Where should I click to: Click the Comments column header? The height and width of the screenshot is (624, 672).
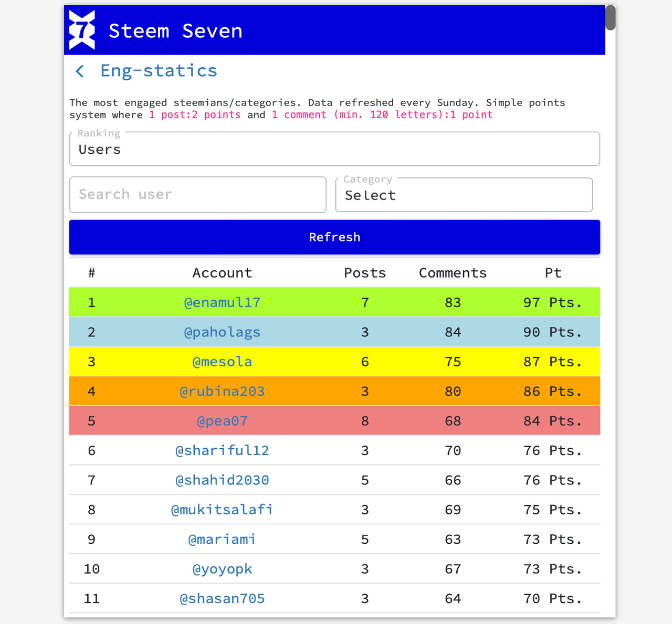coord(453,273)
